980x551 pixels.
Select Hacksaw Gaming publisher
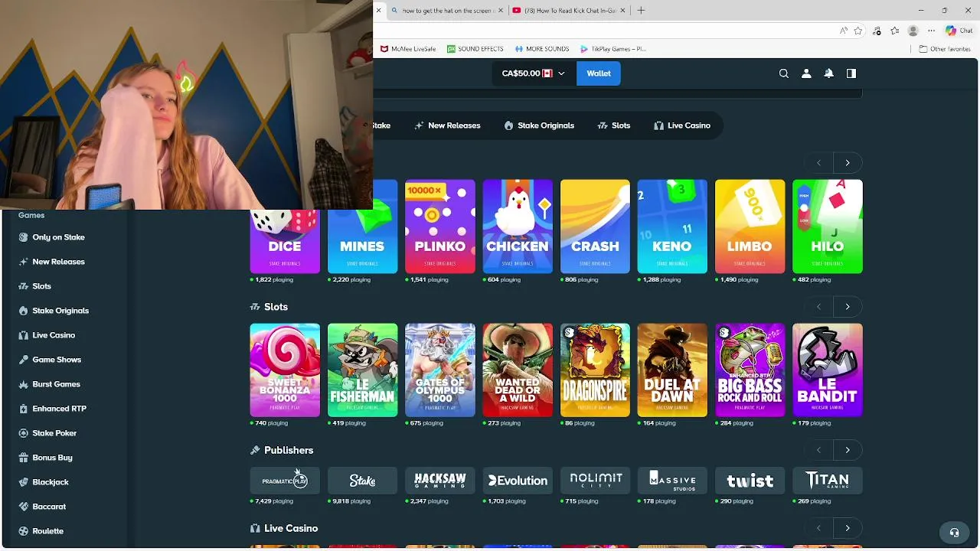(x=440, y=481)
